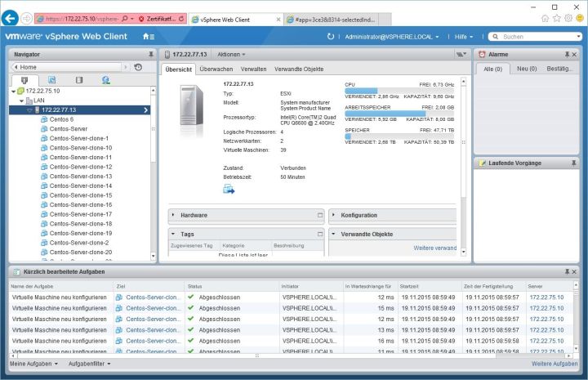Open the Verwalten tab
Viewport: 588px width, 380px height.
(x=253, y=69)
